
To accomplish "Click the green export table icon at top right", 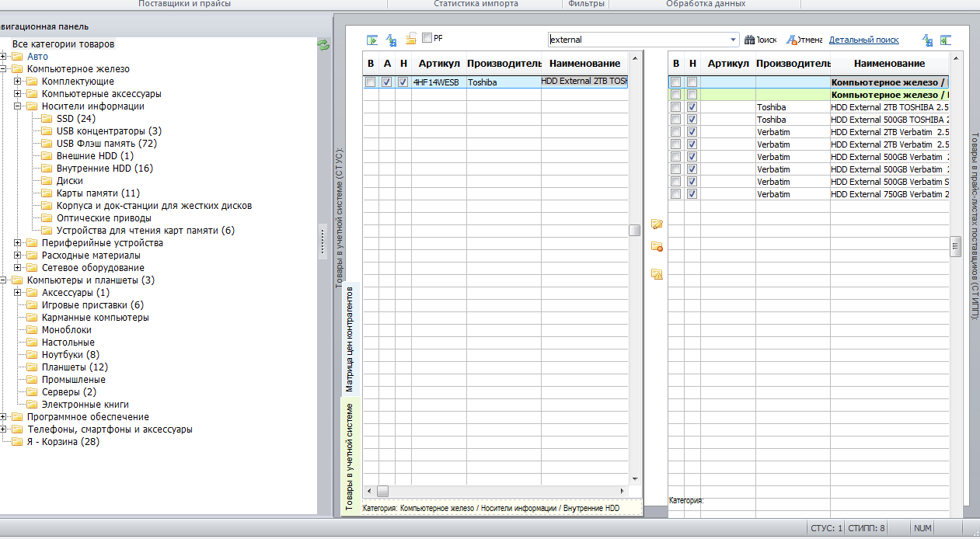I will [x=946, y=40].
